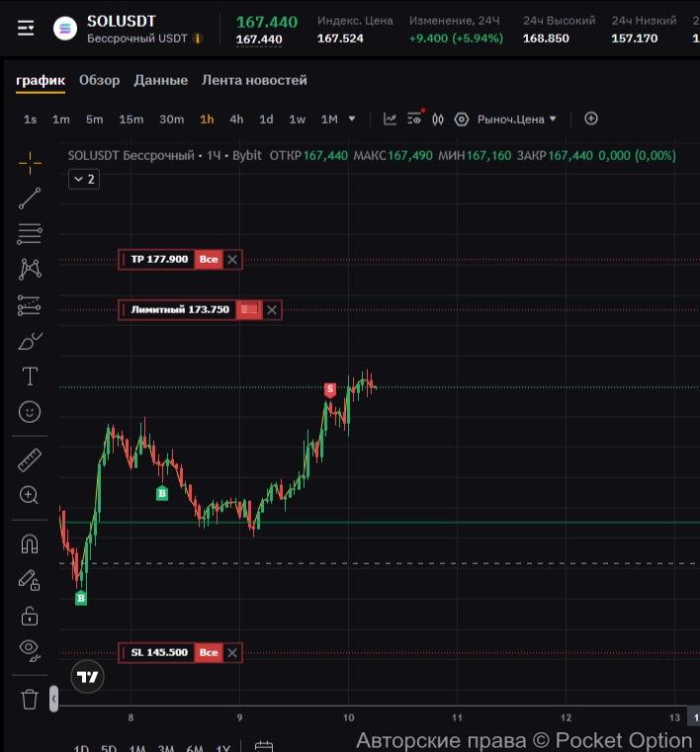The width and height of the screenshot is (700, 752).
Task: Open the chart settings gear icon
Action: click(461, 120)
